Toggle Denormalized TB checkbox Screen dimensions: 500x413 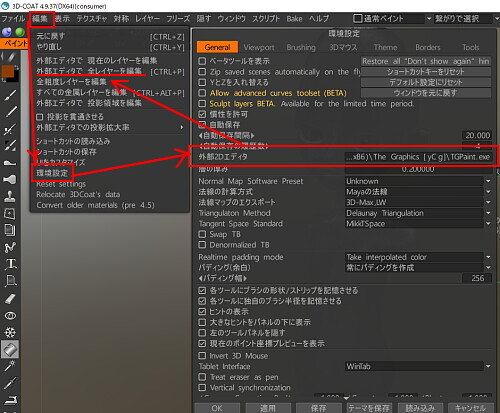click(x=202, y=245)
